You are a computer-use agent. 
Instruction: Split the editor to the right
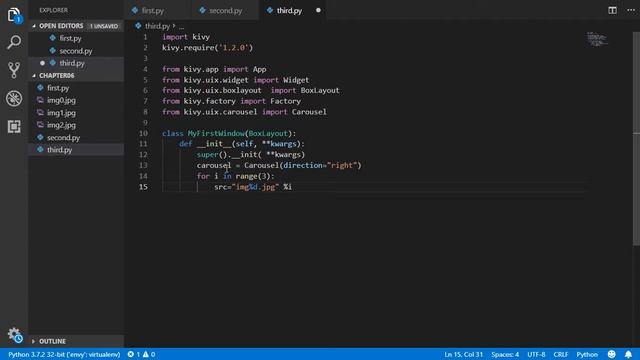coord(612,10)
